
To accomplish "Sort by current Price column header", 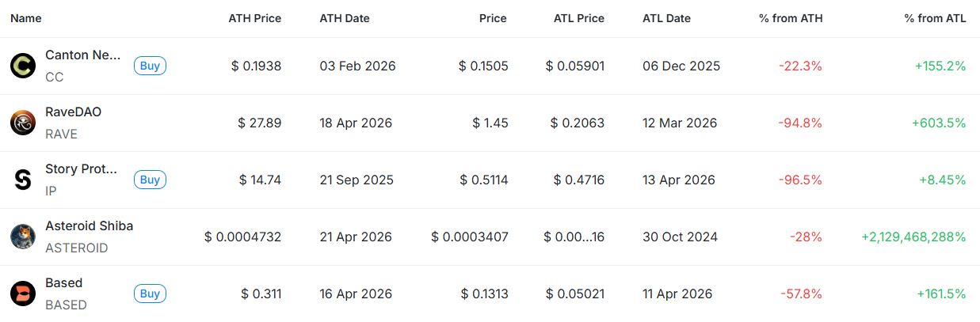I will point(494,18).
